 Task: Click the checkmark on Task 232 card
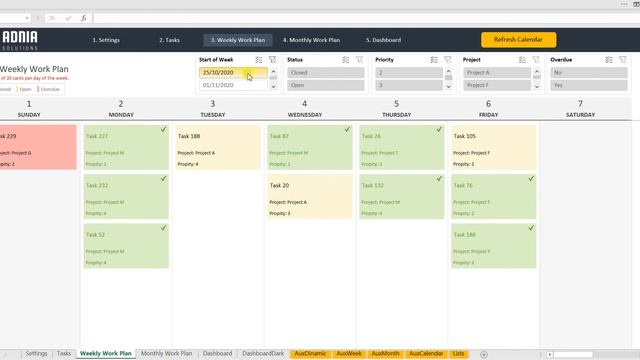pyautogui.click(x=163, y=179)
